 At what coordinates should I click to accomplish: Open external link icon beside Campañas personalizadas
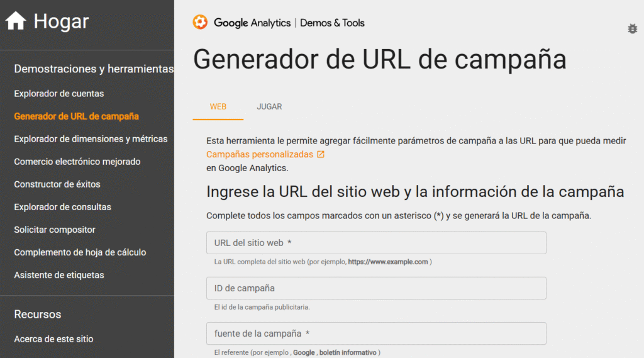(x=321, y=154)
